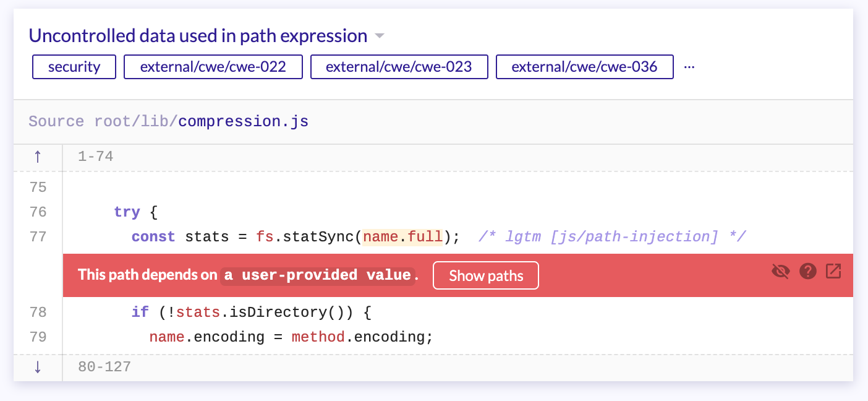Open the alert in an external page
The height and width of the screenshot is (401, 868).
point(834,271)
